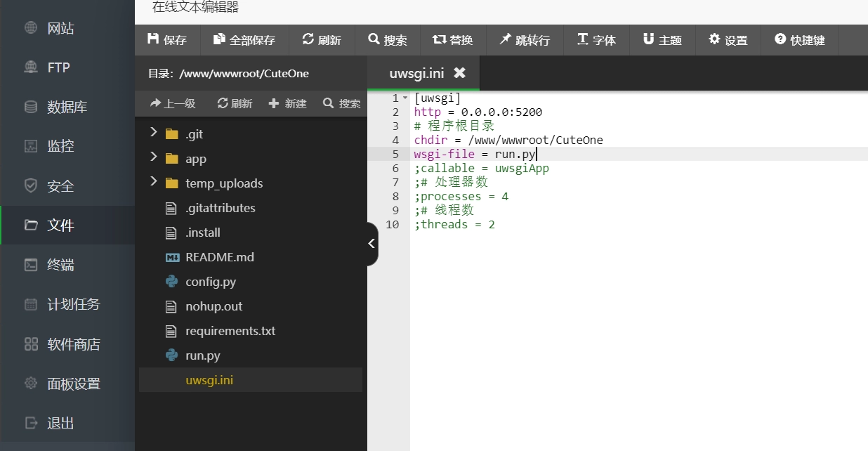868x451 pixels.
Task: Expand the app folder
Action: pos(153,158)
